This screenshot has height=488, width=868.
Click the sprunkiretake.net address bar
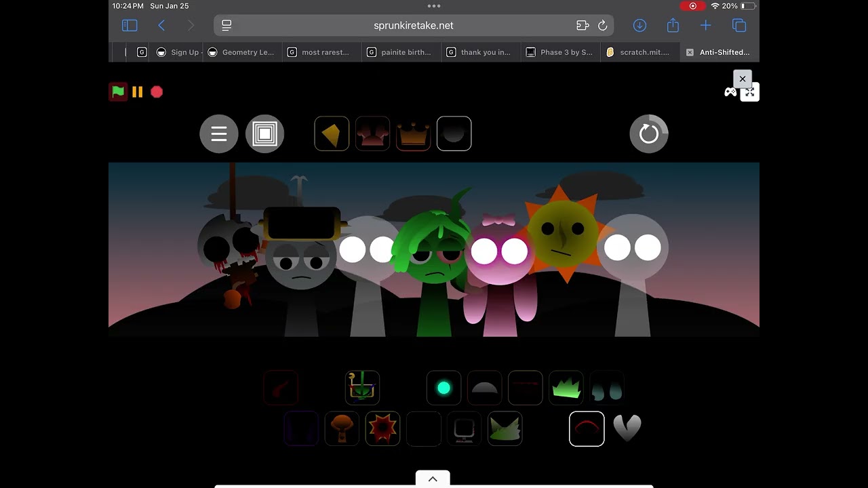414,25
